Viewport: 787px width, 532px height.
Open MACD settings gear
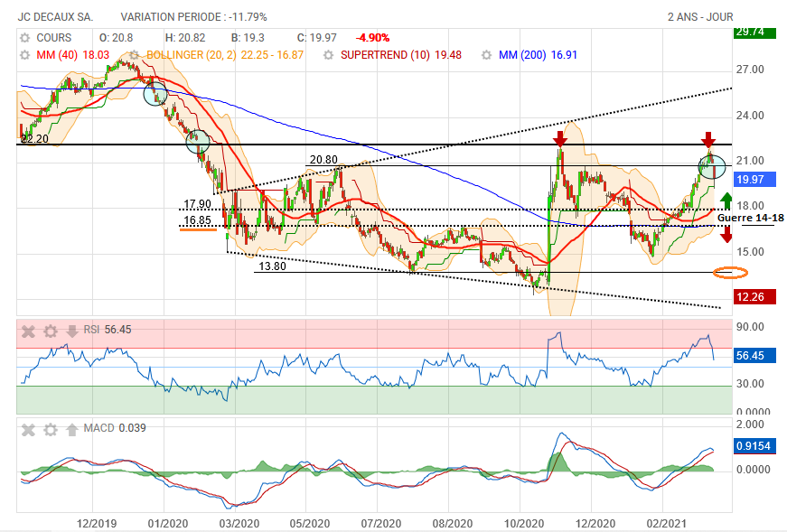[51, 428]
